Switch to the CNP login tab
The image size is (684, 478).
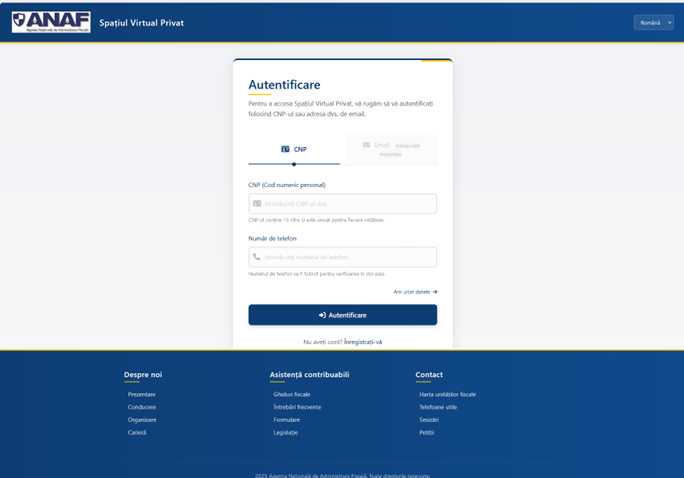pyautogui.click(x=294, y=149)
